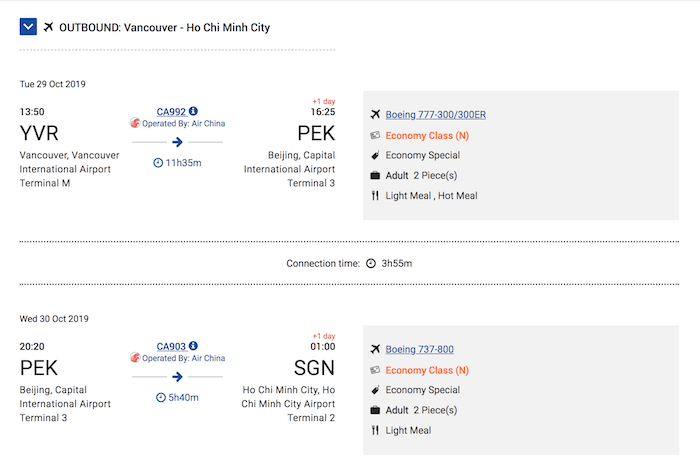This screenshot has width=700, height=475.
Task: Click the Air China logo on the CA903 flight
Action: (135, 358)
